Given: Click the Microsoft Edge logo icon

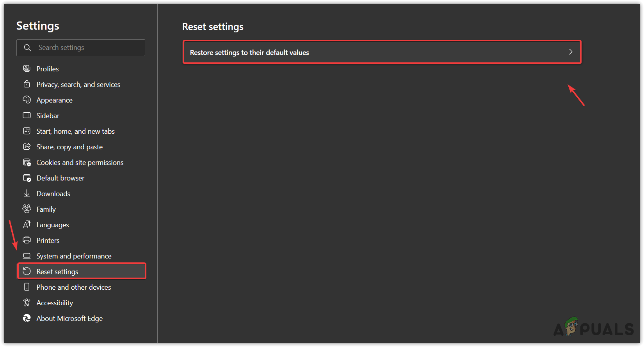Looking at the screenshot, I should point(27,318).
